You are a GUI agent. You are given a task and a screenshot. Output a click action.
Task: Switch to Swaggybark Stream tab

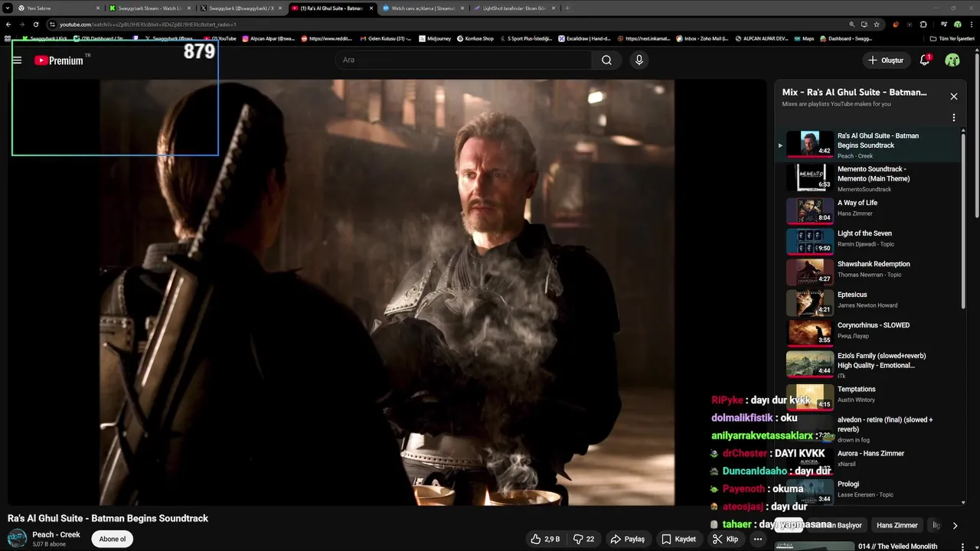[150, 8]
